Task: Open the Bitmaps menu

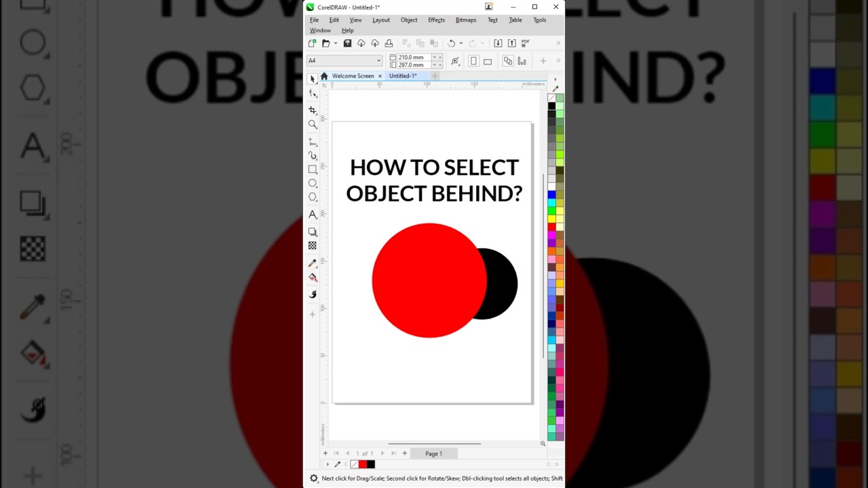Action: pos(466,20)
